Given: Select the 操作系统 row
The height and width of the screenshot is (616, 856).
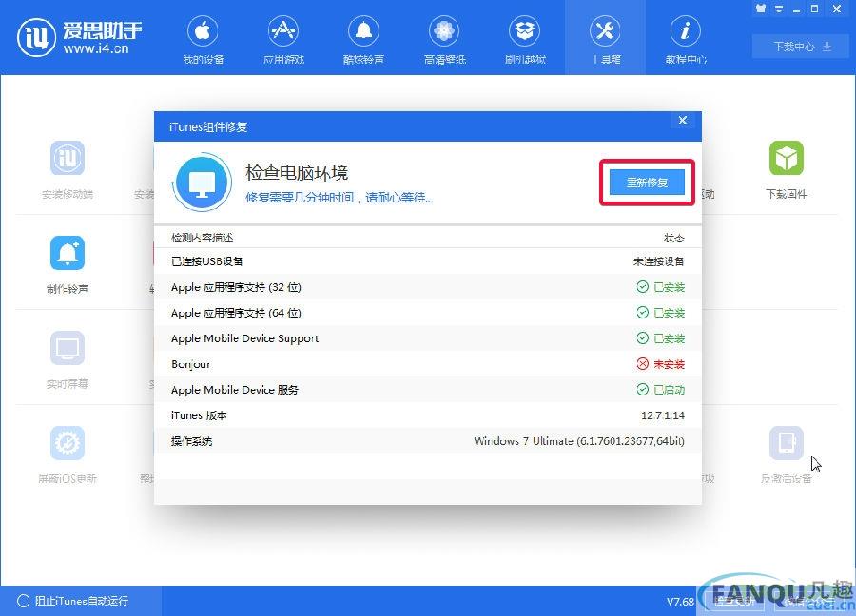Looking at the screenshot, I should click(427, 441).
